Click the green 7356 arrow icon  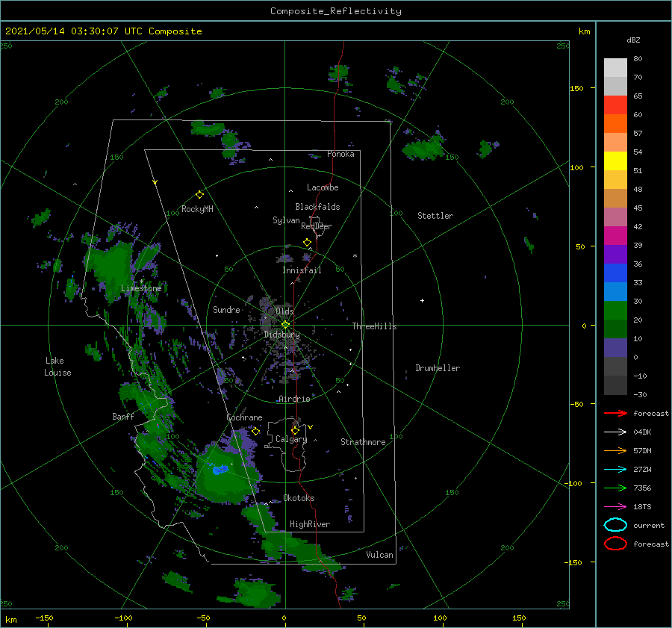tap(615, 488)
